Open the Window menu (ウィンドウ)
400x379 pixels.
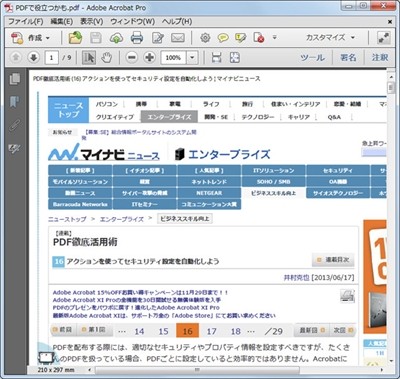[x=132, y=21]
